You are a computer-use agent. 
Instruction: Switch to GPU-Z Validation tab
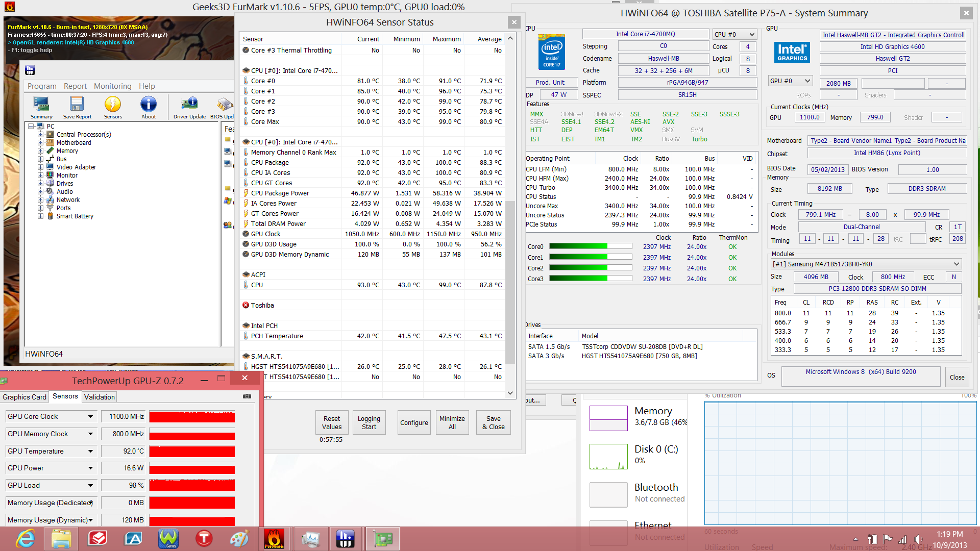(x=100, y=397)
